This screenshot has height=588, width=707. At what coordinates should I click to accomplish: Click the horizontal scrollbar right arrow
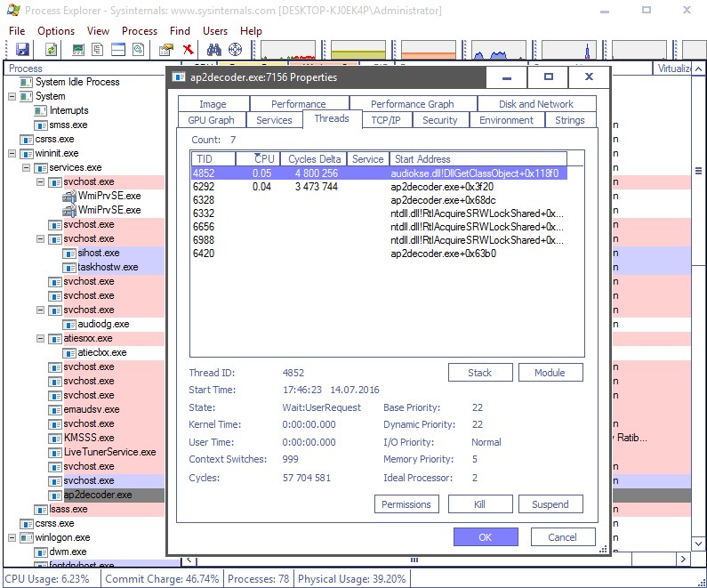684,560
